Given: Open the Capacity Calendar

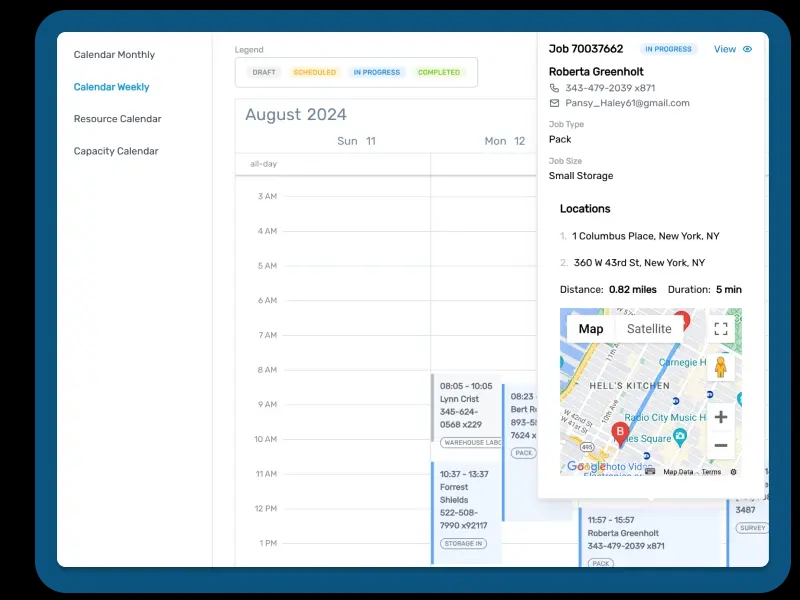Looking at the screenshot, I should point(116,151).
